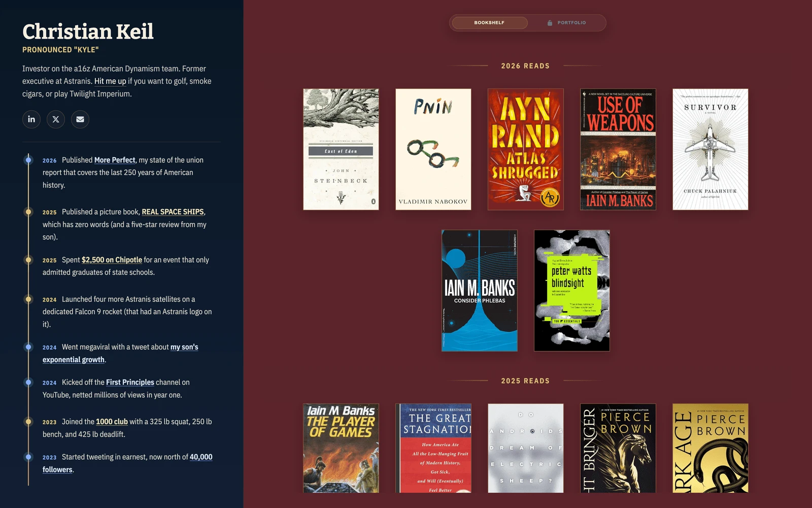This screenshot has width=812, height=508.
Task: Open the LinkedIn profile icon
Action: (31, 119)
